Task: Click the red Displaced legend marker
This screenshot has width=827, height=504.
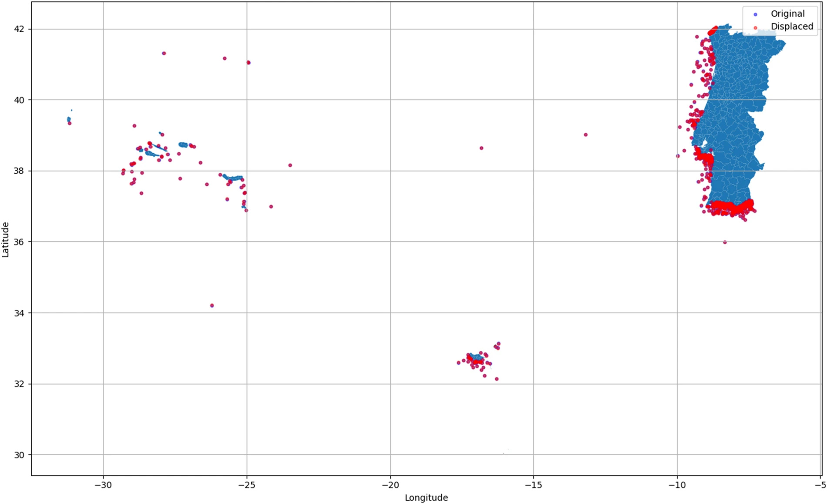Action: [x=755, y=27]
